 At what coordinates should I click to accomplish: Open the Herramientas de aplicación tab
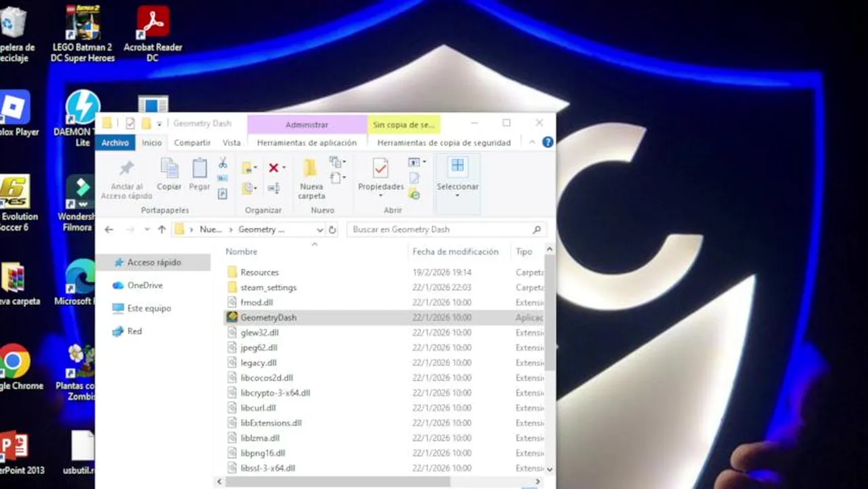click(307, 143)
